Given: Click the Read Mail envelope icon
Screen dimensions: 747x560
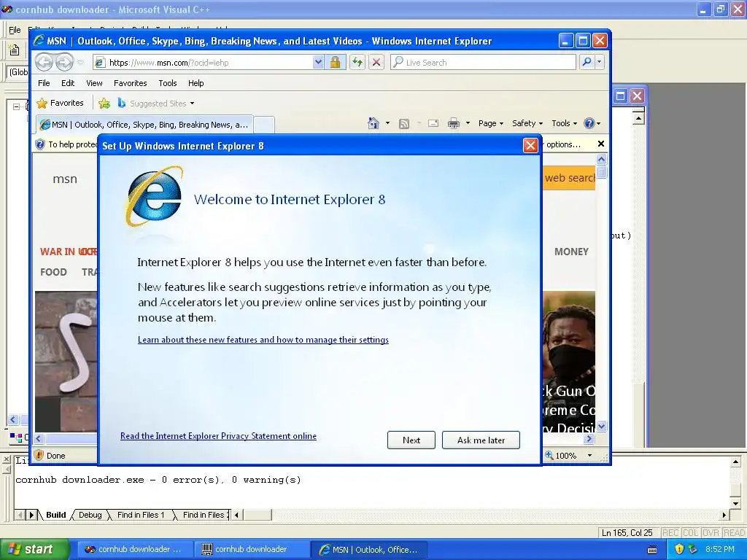Looking at the screenshot, I should click(x=433, y=123).
